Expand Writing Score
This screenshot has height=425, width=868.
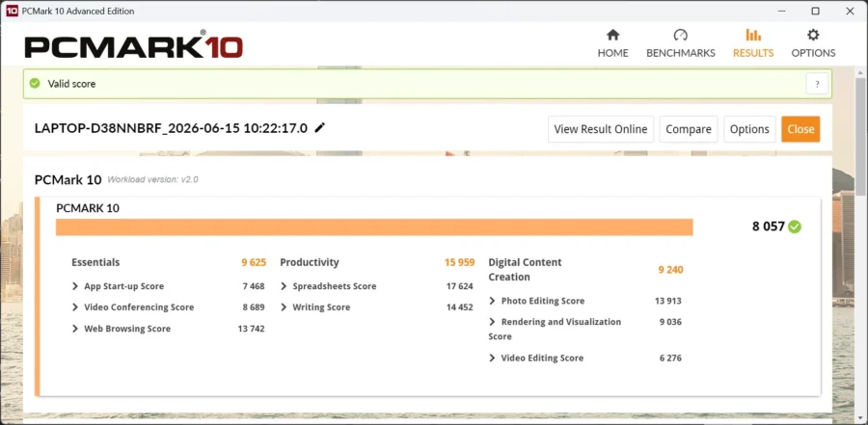pos(284,307)
